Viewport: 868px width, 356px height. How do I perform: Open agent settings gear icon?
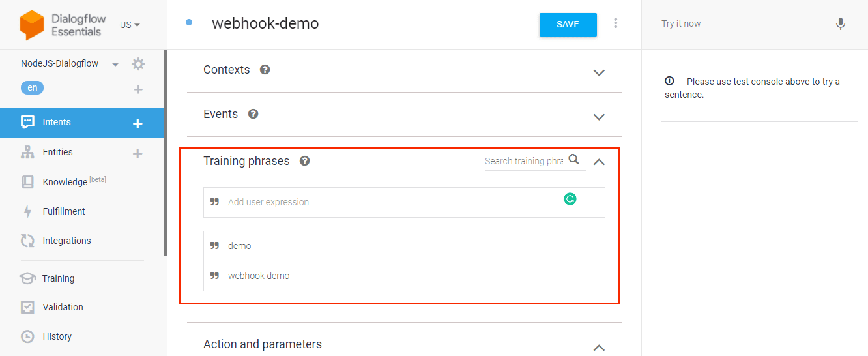click(138, 64)
